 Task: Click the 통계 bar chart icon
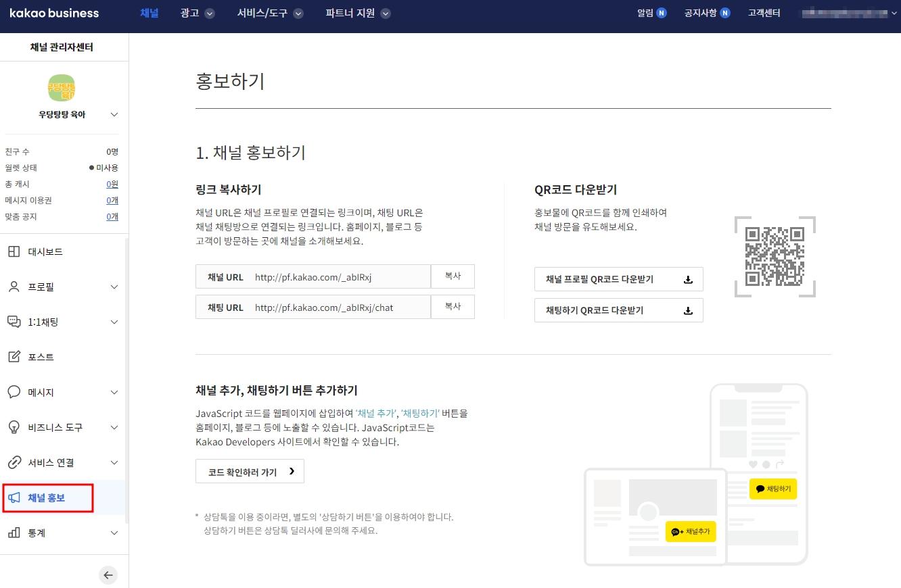14,533
